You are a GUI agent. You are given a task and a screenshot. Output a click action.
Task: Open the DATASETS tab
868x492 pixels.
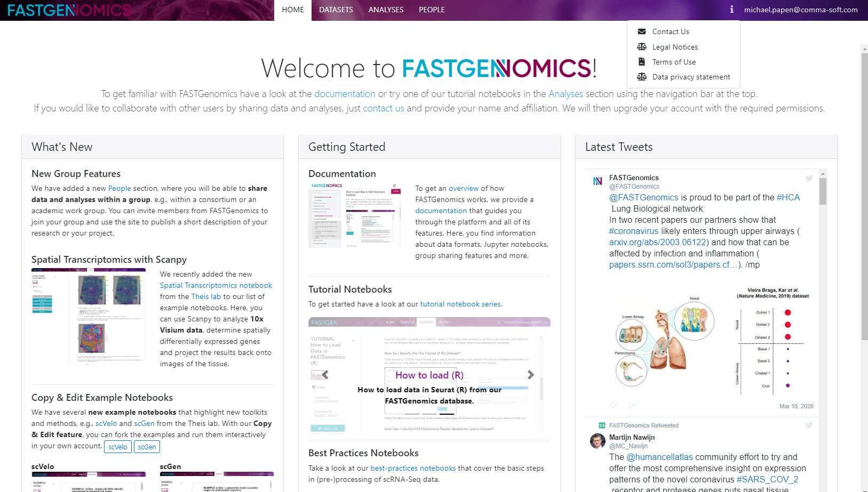pyautogui.click(x=336, y=10)
